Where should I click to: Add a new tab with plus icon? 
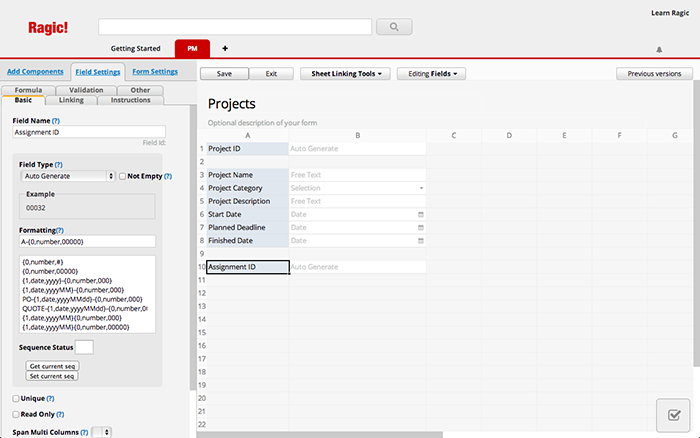[x=225, y=48]
